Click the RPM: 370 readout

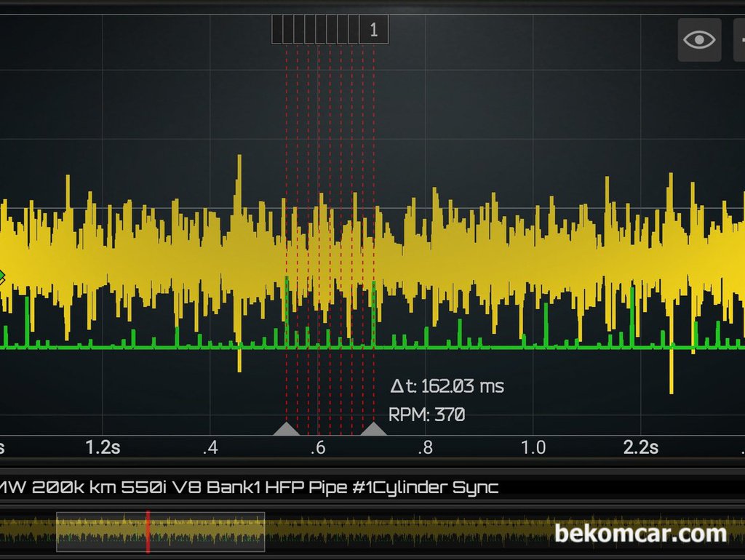coord(426,415)
